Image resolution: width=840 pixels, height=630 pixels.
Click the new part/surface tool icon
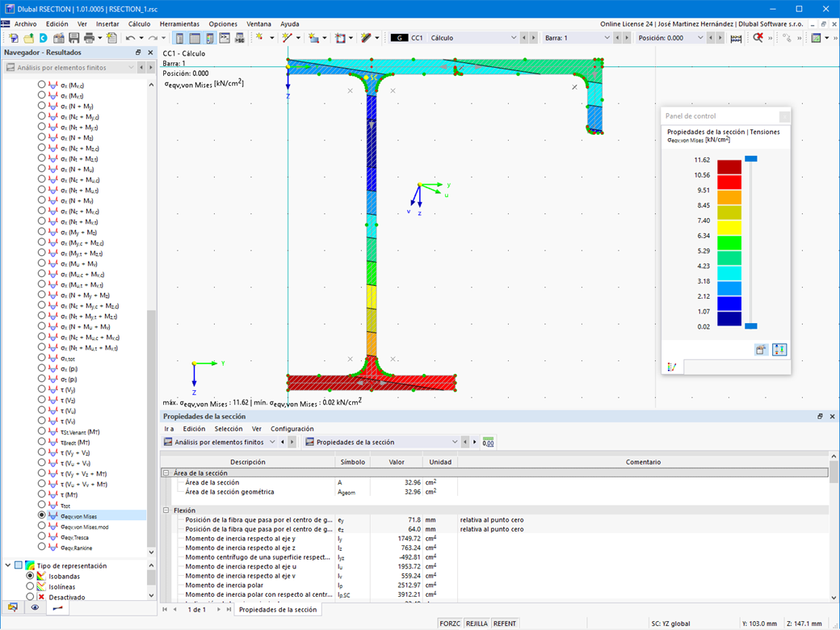point(314,38)
